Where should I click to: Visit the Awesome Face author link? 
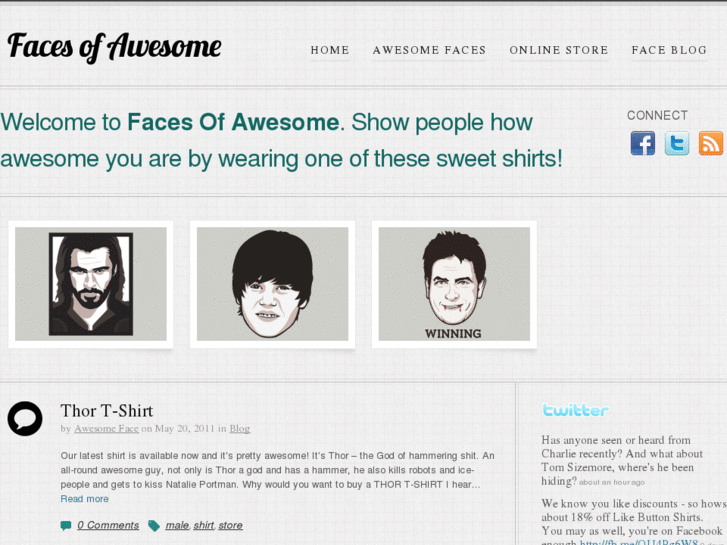tap(106, 429)
